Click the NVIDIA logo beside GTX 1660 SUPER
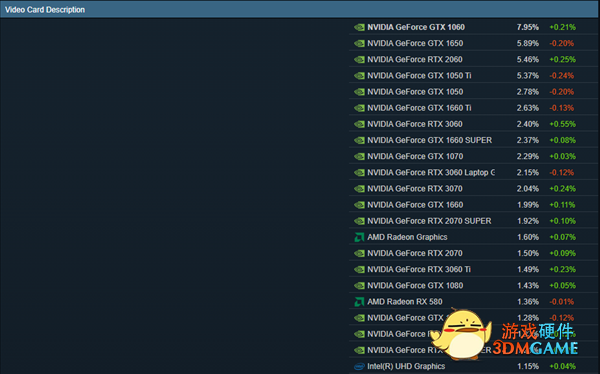This screenshot has height=374, width=600. 359,140
